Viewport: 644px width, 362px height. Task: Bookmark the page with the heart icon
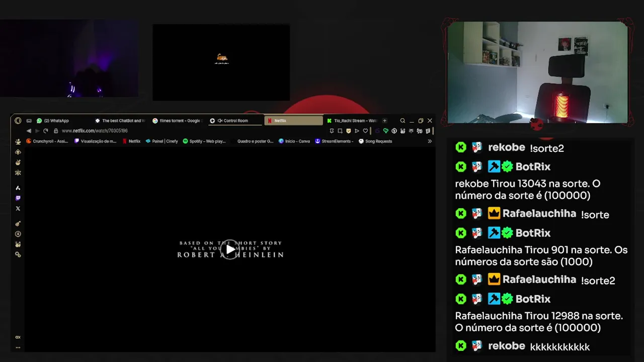click(365, 131)
